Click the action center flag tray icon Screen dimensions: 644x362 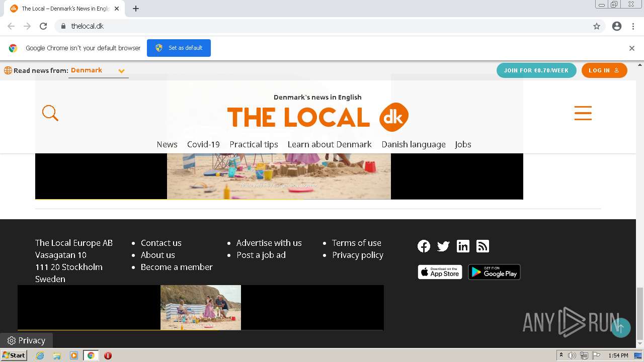point(596,355)
